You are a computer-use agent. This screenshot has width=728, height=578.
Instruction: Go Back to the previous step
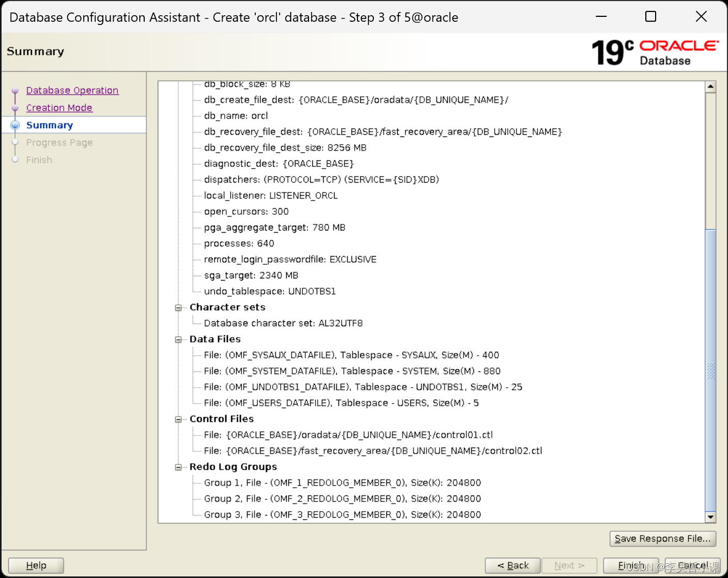coord(513,565)
